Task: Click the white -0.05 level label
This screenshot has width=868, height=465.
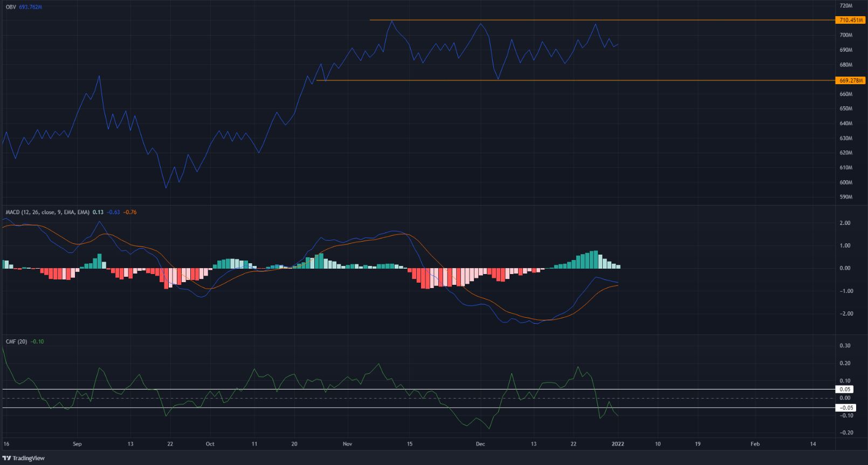Action: pos(845,408)
